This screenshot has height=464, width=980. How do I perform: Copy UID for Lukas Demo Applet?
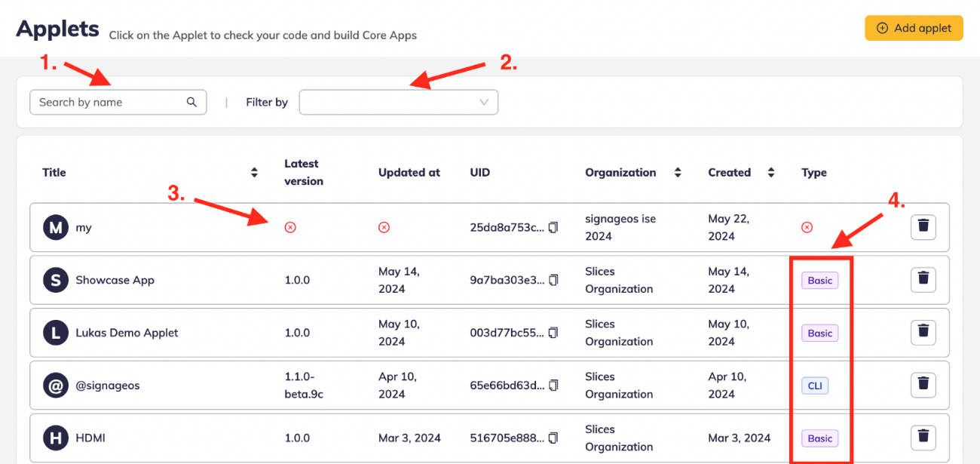pyautogui.click(x=553, y=333)
